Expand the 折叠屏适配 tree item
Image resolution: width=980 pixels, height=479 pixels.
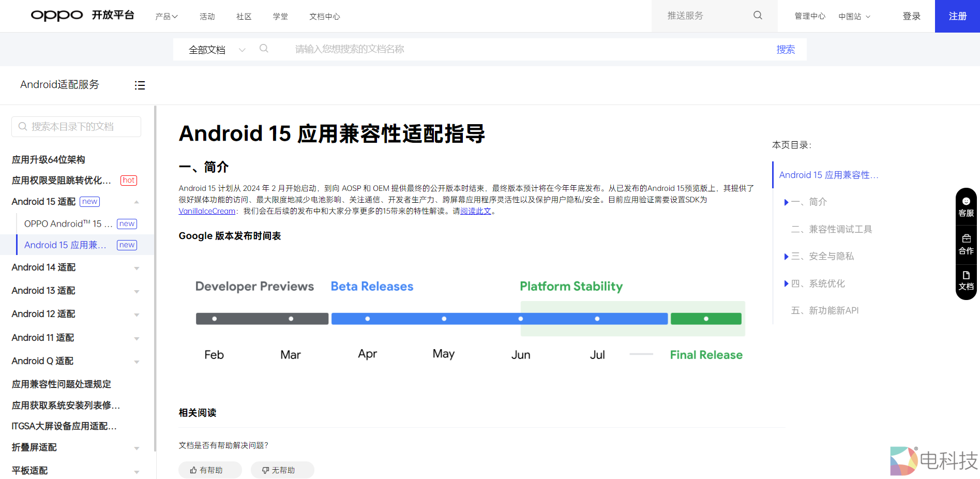click(x=137, y=448)
